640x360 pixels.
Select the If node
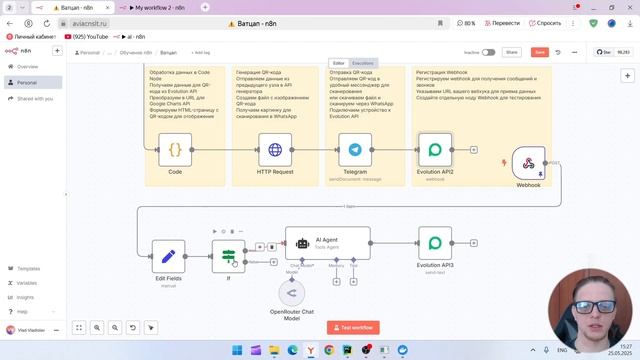229,256
